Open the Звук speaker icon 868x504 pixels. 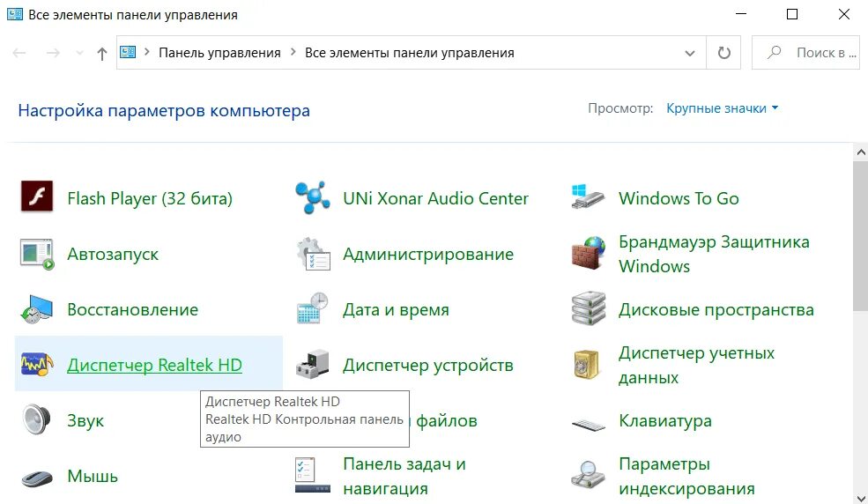click(x=36, y=420)
